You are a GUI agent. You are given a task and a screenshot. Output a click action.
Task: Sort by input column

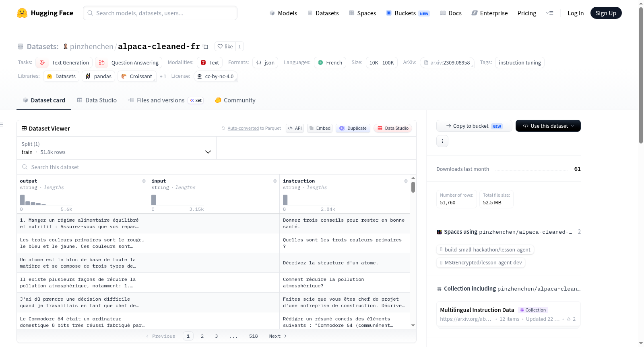[x=275, y=181]
